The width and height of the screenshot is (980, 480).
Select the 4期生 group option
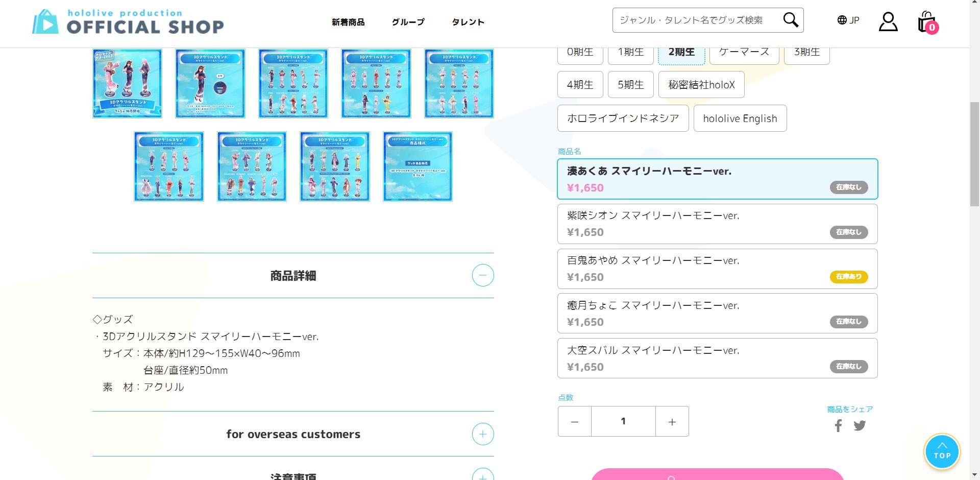point(580,85)
